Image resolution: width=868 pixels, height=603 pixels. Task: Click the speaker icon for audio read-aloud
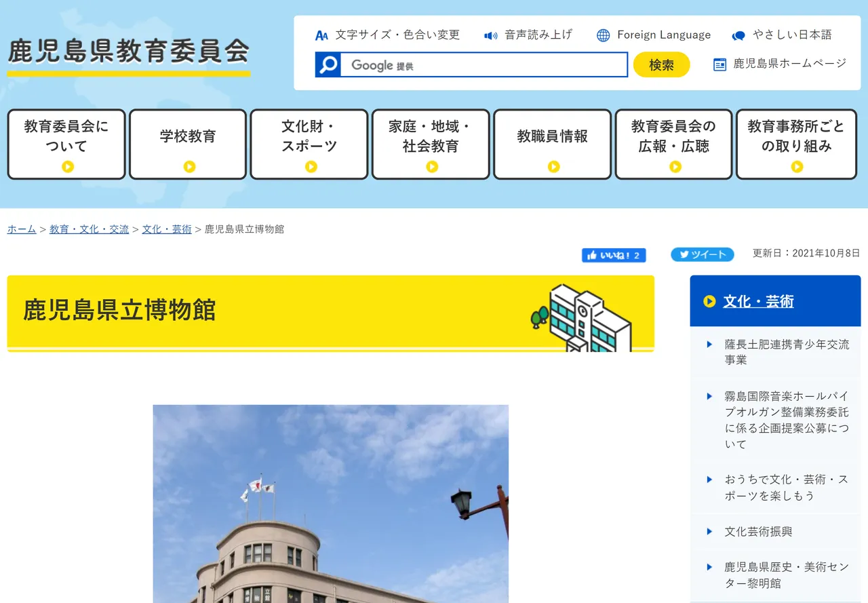[491, 35]
